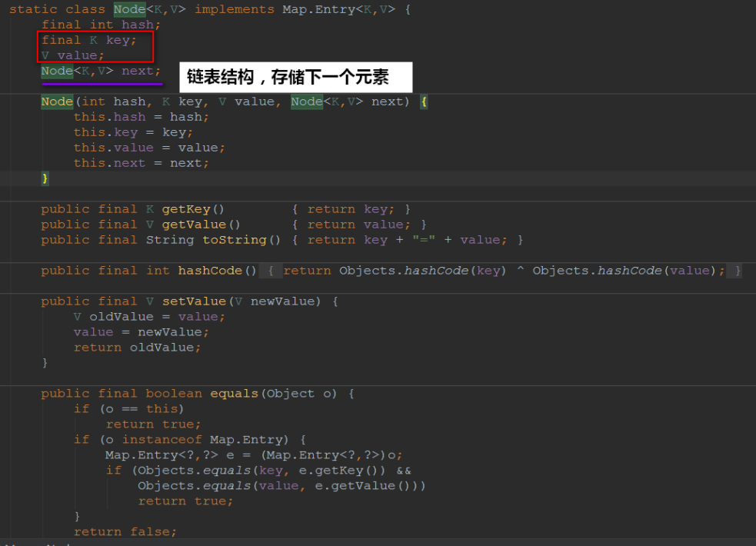Click the 'final int hash;' field line

pyautogui.click(x=101, y=25)
